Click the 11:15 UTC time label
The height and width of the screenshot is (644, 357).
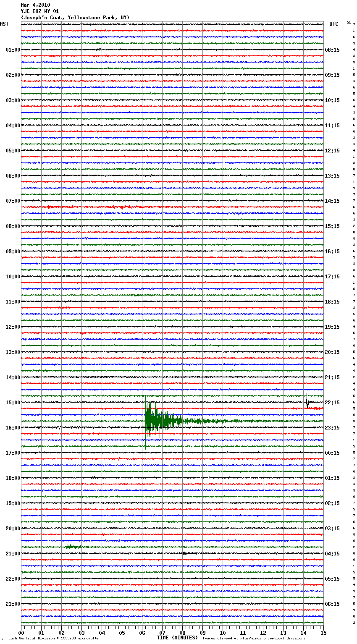(x=332, y=126)
